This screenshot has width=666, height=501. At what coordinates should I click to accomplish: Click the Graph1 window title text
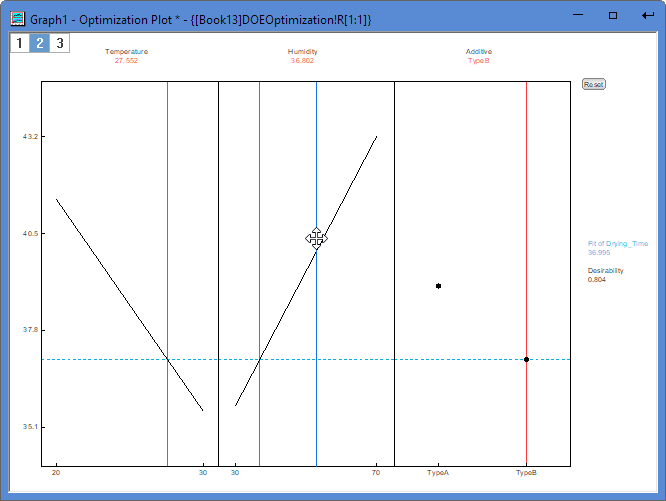(x=200, y=20)
